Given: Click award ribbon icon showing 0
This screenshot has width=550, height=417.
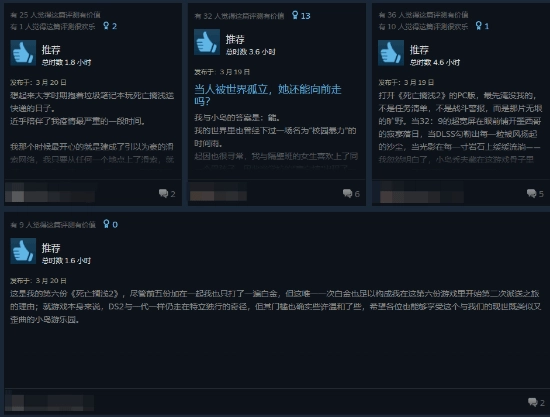Looking at the screenshot, I should click(106, 224).
